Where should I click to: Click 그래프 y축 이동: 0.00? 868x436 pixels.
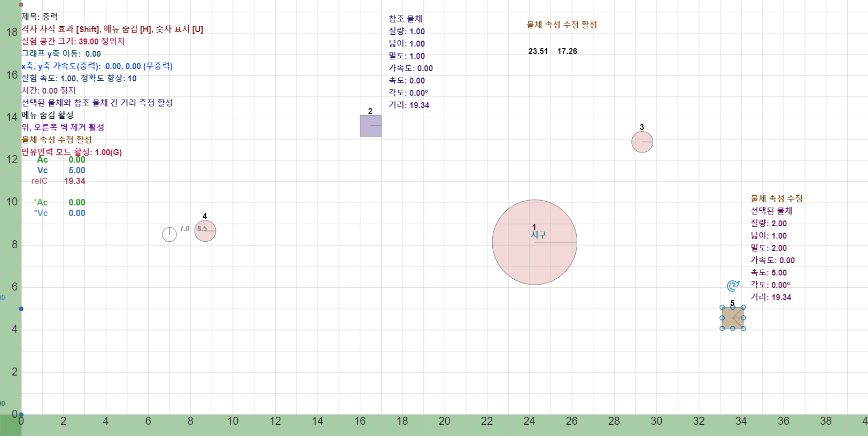[61, 53]
